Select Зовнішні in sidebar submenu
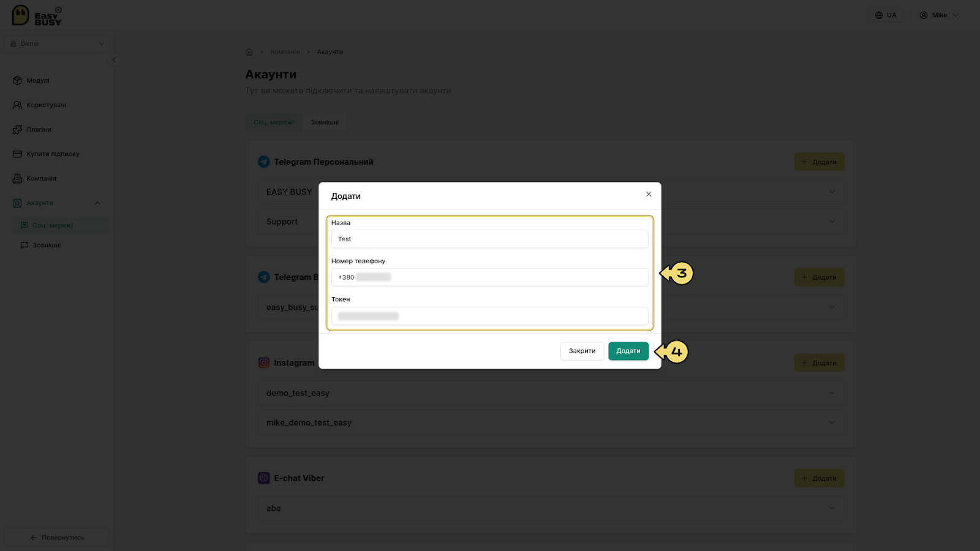The image size is (980, 551). pos(61,245)
